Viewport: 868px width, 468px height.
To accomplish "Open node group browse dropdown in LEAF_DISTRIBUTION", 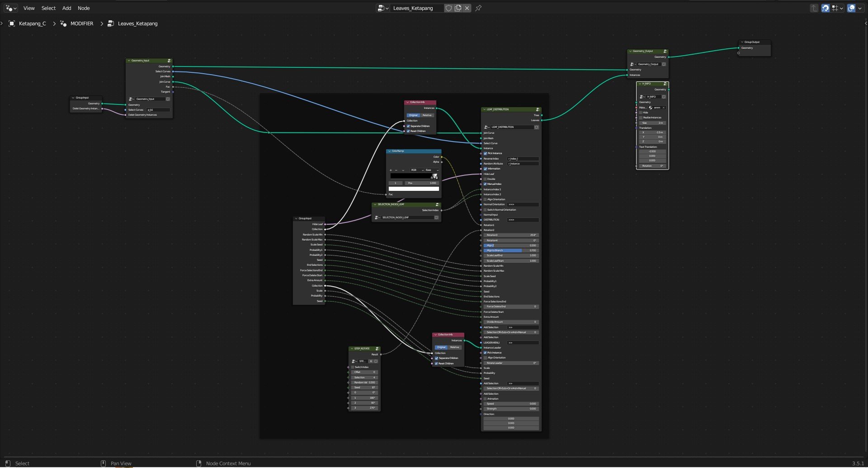I will tap(487, 127).
